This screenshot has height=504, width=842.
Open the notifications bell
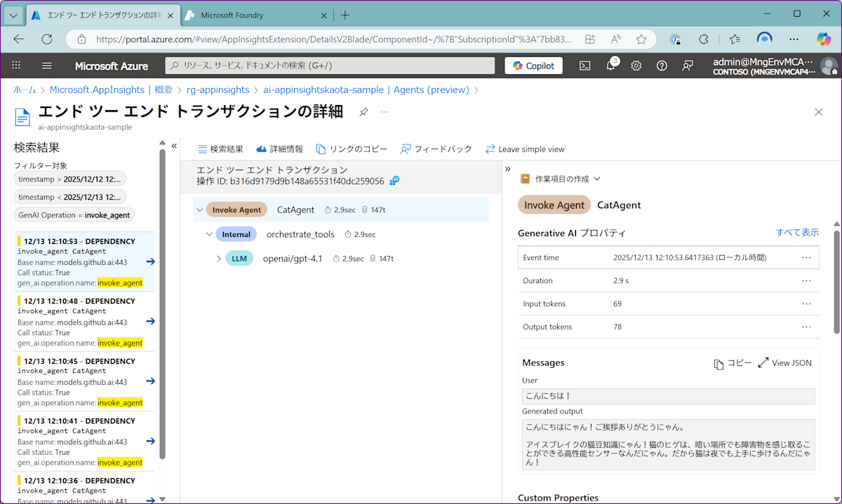(610, 65)
